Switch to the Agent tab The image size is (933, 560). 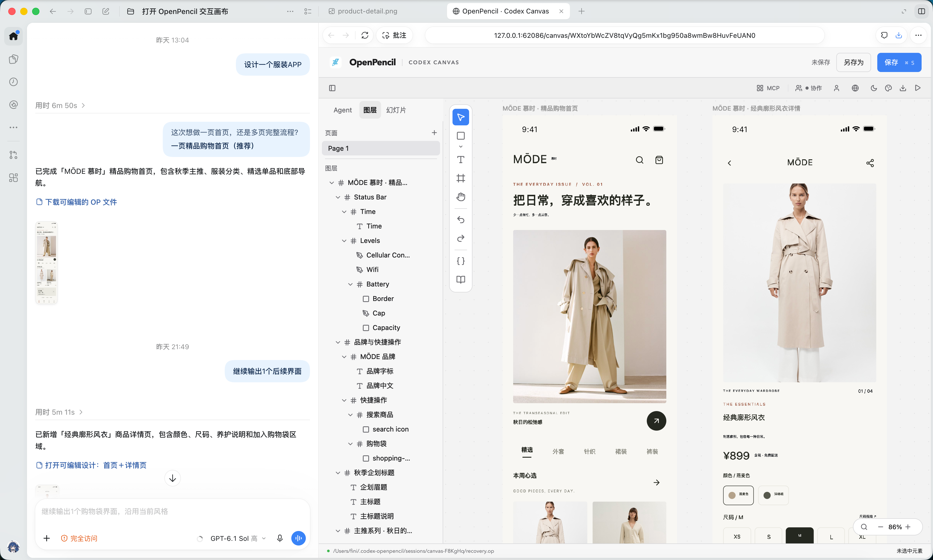342,110
